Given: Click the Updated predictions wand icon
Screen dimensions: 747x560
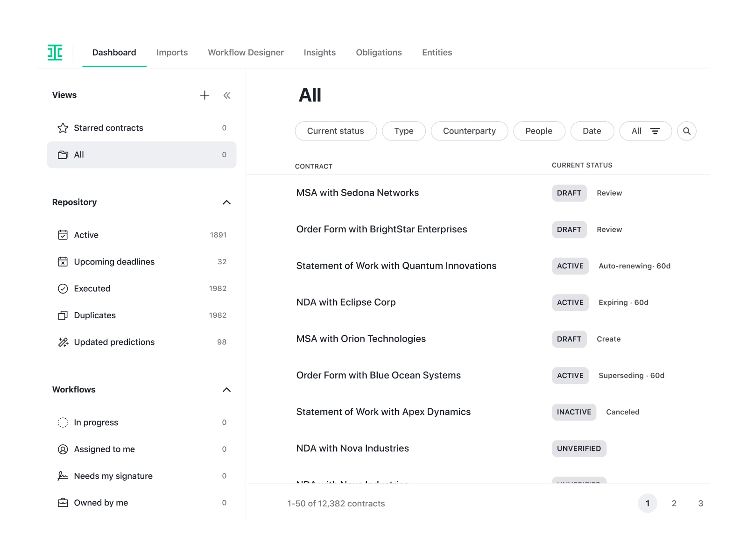Looking at the screenshot, I should 63,342.
